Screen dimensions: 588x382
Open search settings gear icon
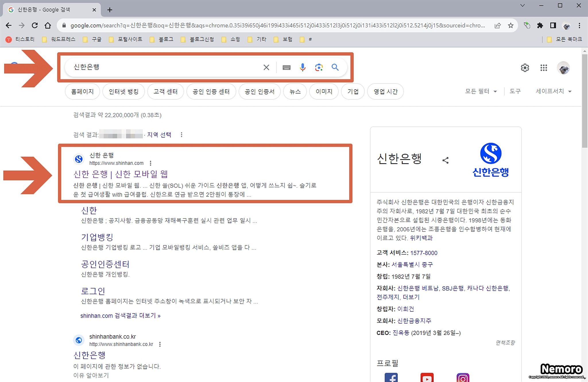pyautogui.click(x=525, y=68)
